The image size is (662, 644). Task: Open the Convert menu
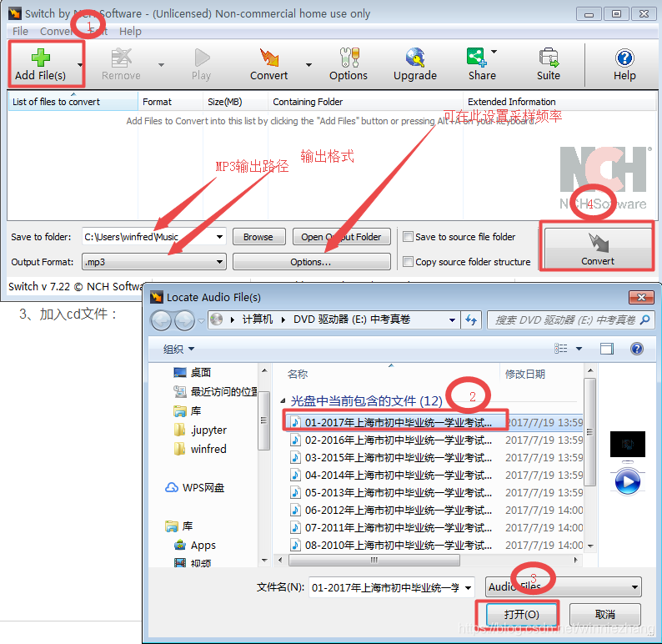click(x=56, y=31)
